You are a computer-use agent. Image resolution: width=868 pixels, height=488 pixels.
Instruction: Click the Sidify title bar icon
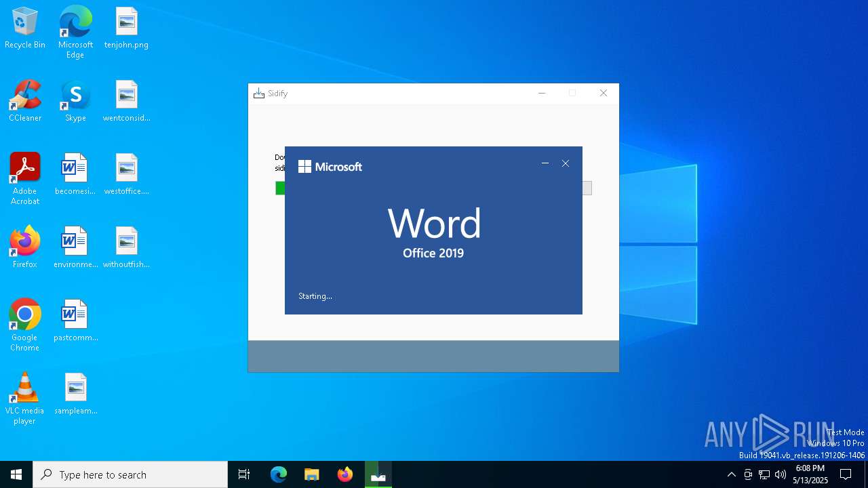tap(258, 94)
